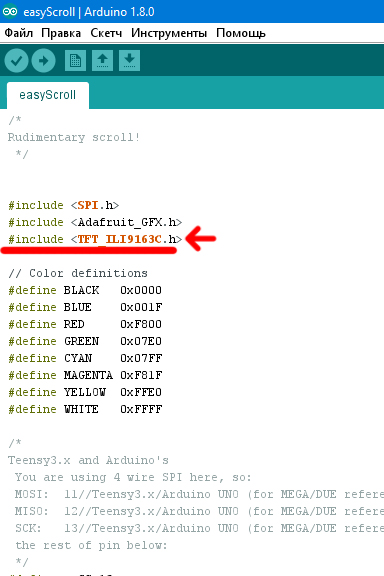Save sketch with the down-arrow icon
Screen dimensions: 384x576
[x=129, y=60]
